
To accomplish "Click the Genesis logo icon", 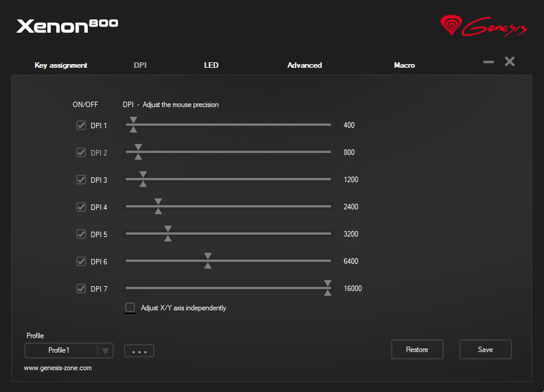I will [x=451, y=25].
